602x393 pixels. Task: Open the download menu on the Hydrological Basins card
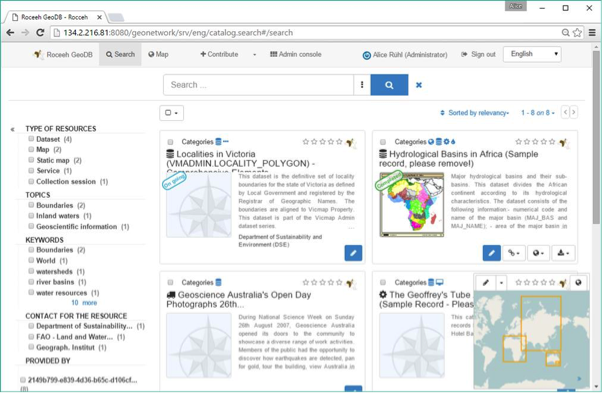(563, 253)
